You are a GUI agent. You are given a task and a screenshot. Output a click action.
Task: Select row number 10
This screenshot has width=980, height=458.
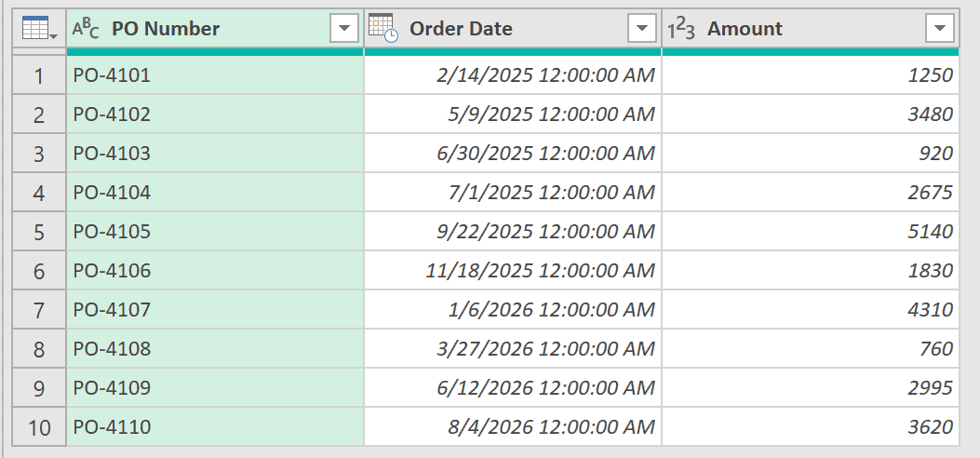tap(39, 426)
